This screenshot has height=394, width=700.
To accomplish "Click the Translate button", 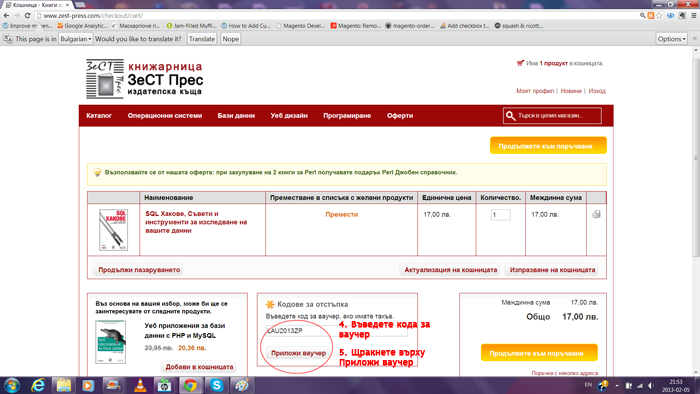I will click(x=202, y=39).
